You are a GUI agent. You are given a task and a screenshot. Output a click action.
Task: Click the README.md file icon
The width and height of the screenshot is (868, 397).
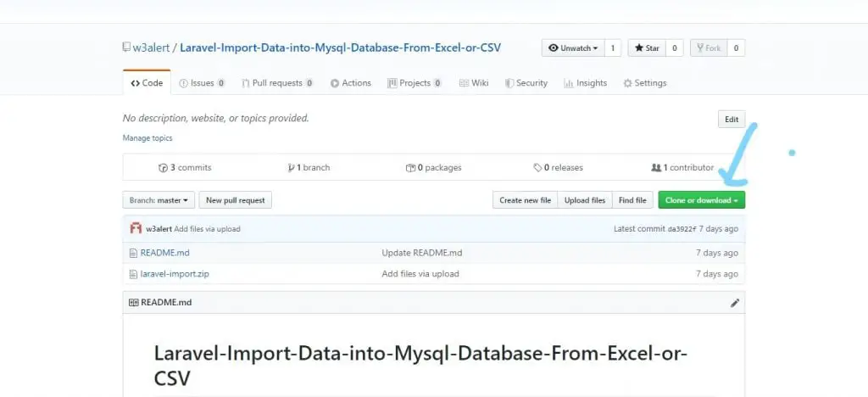pos(133,253)
